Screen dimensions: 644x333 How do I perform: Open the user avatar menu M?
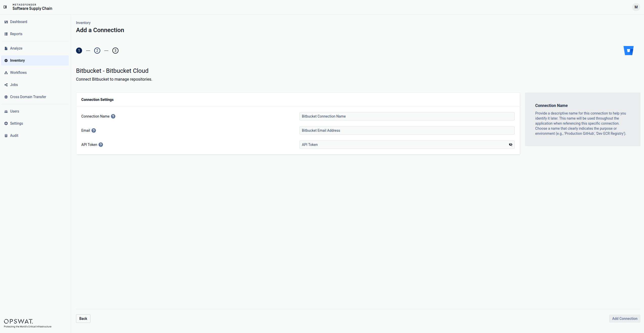point(636,7)
